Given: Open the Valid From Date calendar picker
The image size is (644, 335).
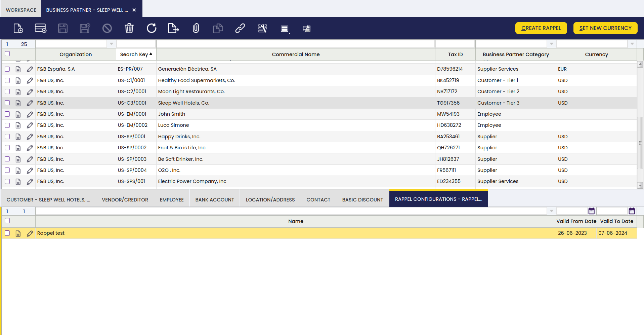Looking at the screenshot, I should coord(592,211).
